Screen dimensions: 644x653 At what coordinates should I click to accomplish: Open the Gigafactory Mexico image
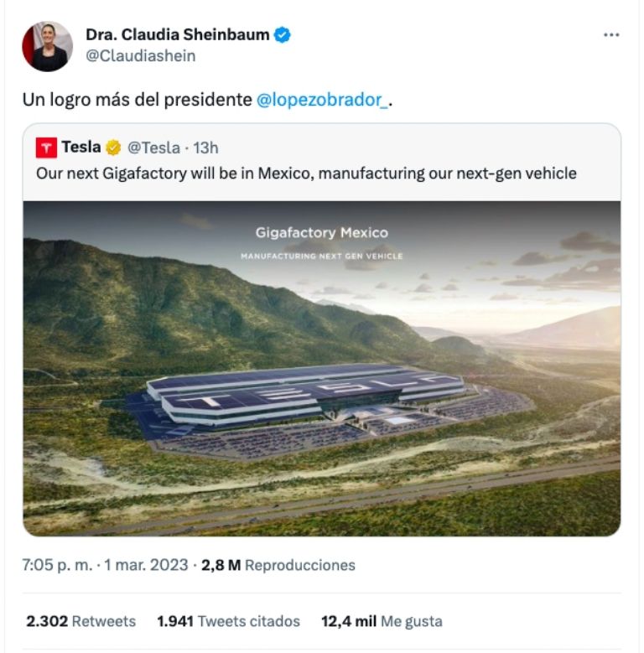point(322,368)
